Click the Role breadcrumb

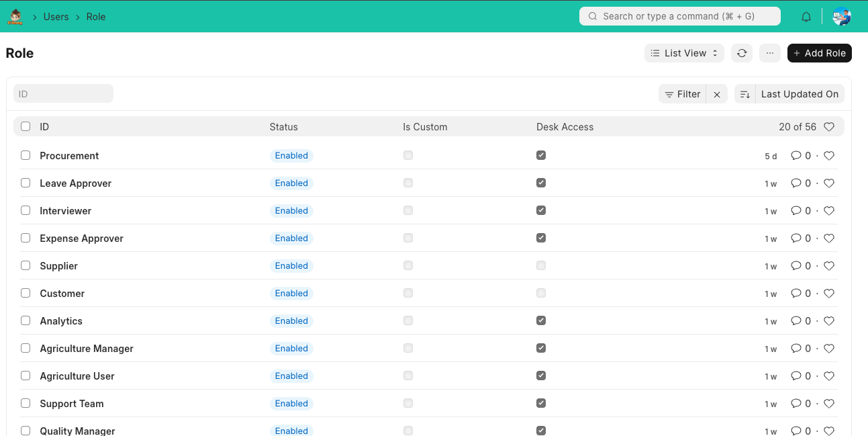click(x=96, y=17)
